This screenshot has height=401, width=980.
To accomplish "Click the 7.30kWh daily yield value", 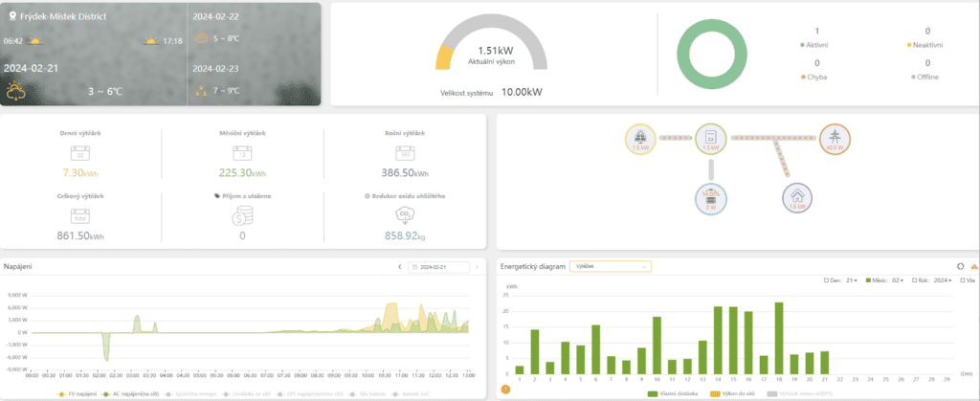I will [x=80, y=173].
